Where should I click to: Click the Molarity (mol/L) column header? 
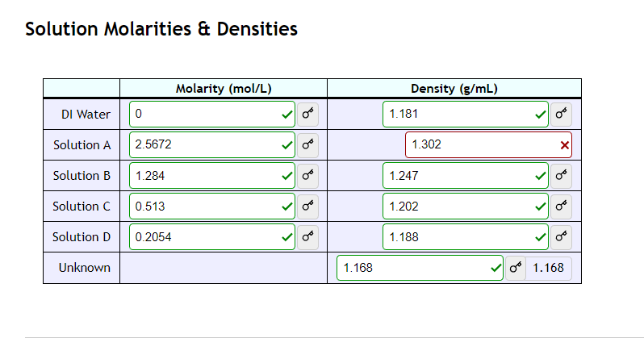[x=224, y=89]
